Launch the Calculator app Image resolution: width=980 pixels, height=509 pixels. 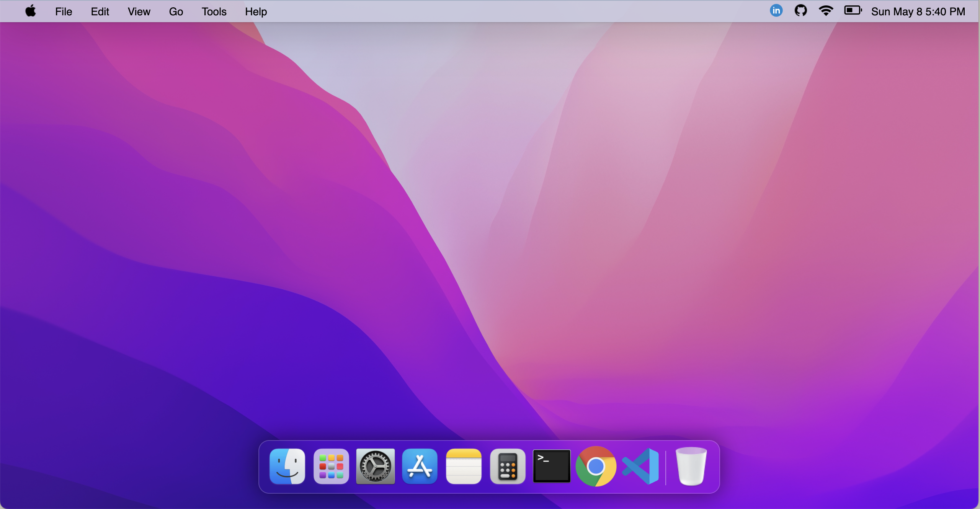[x=508, y=467]
